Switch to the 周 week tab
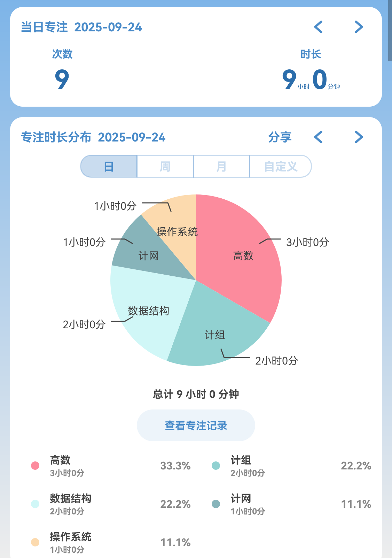Screen dimensions: 392x559 165,167
